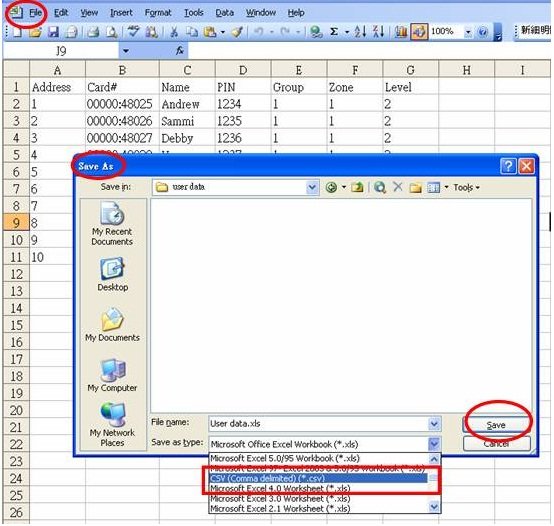Select CSV (Comma delimited) (*.csv) type
The image size is (554, 526).
318,479
